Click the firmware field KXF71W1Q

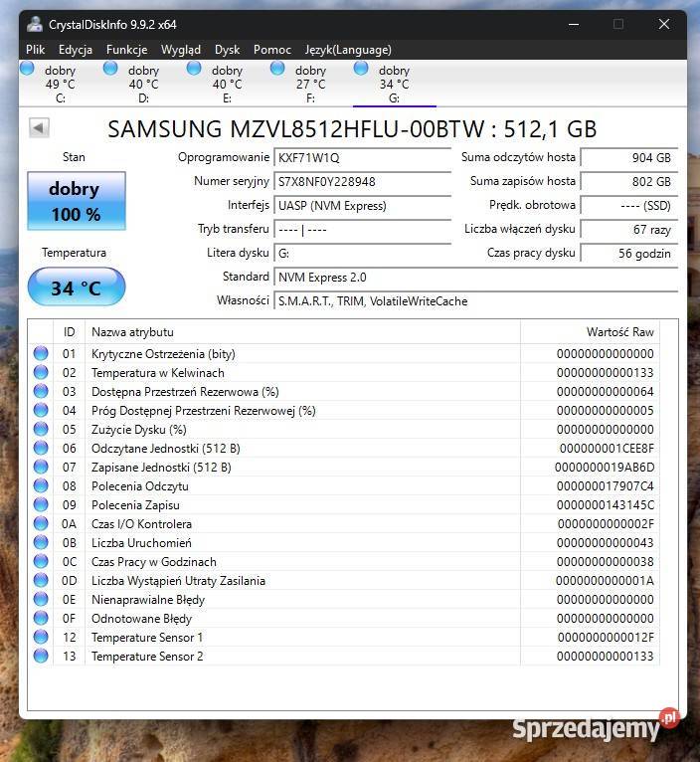pyautogui.click(x=362, y=157)
